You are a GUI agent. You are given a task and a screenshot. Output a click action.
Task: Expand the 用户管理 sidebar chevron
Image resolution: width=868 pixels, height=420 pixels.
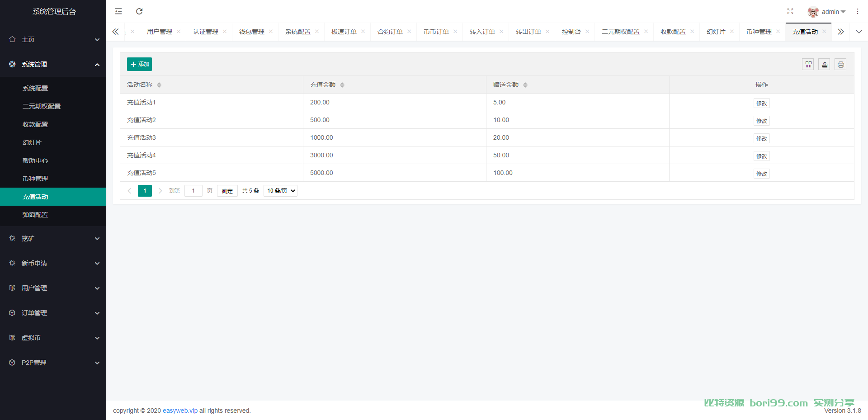(97, 288)
